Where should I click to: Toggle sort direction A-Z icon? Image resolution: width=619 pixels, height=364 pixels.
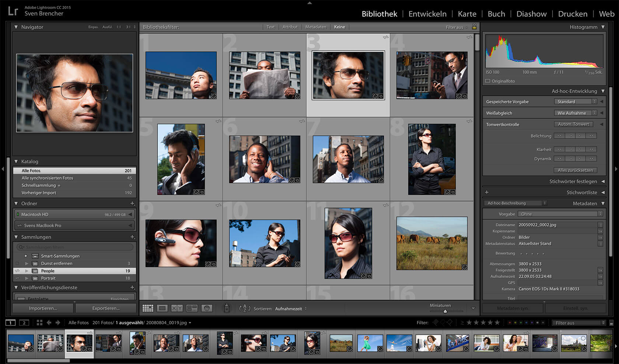244,309
